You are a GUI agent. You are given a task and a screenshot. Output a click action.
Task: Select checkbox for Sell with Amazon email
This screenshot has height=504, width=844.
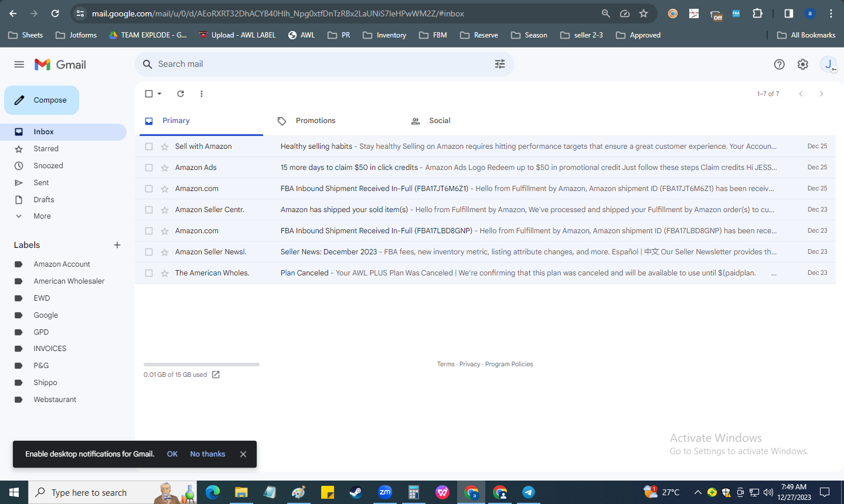pos(149,147)
